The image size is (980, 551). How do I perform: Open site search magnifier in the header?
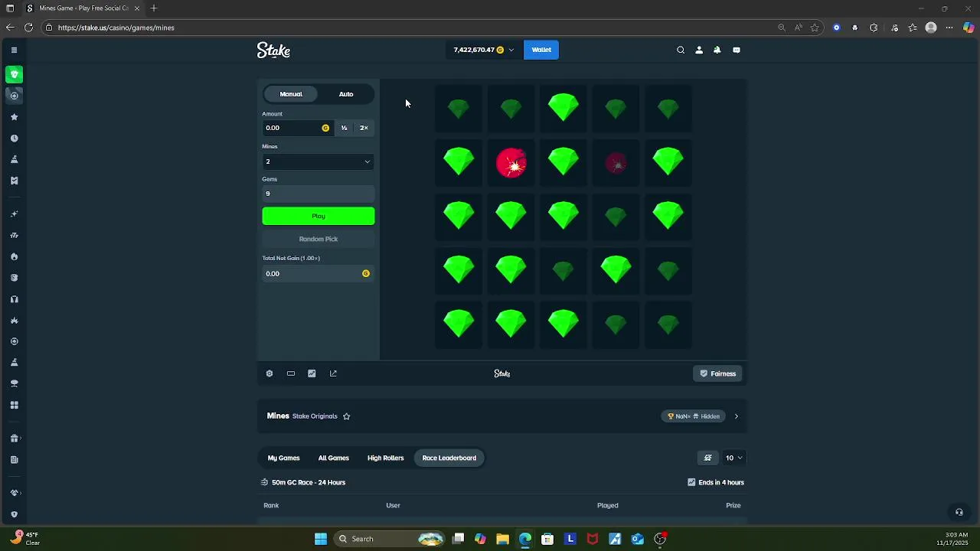click(x=681, y=50)
